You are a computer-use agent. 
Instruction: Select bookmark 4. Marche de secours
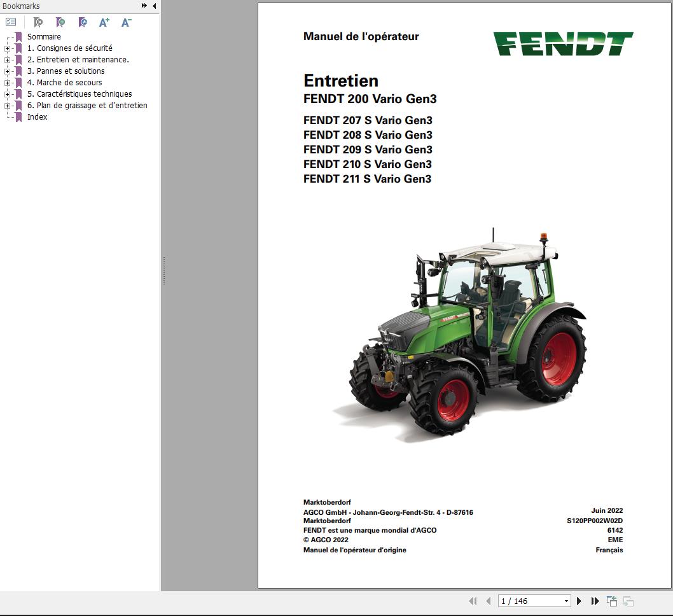pyautogui.click(x=64, y=83)
